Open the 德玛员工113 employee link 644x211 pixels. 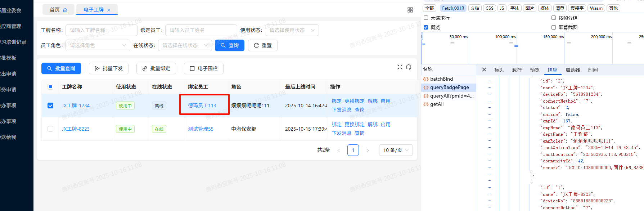202,106
